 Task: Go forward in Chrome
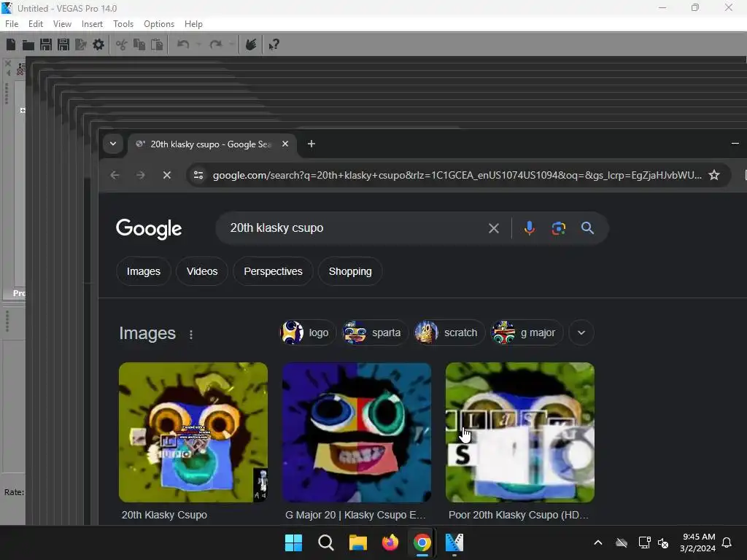[141, 175]
